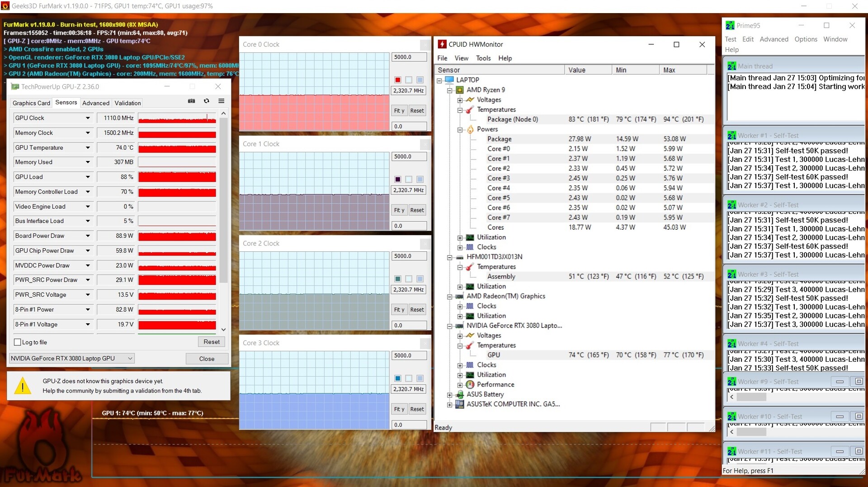This screenshot has height=487, width=868.
Task: Click the HWMonitor lightning icon in title bar
Action: (x=442, y=44)
